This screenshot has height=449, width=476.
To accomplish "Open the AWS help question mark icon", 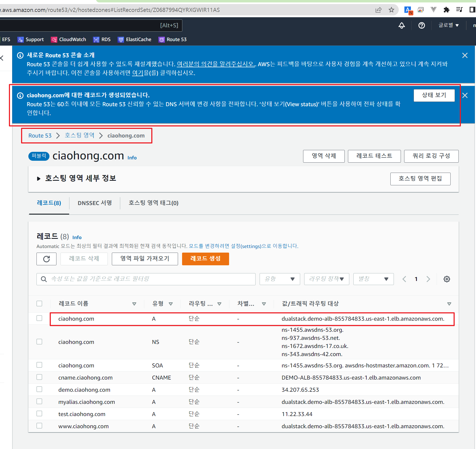I will tap(422, 25).
